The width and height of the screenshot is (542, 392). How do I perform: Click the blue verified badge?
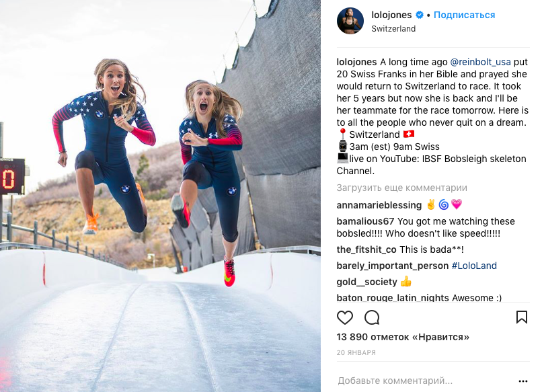click(x=420, y=15)
